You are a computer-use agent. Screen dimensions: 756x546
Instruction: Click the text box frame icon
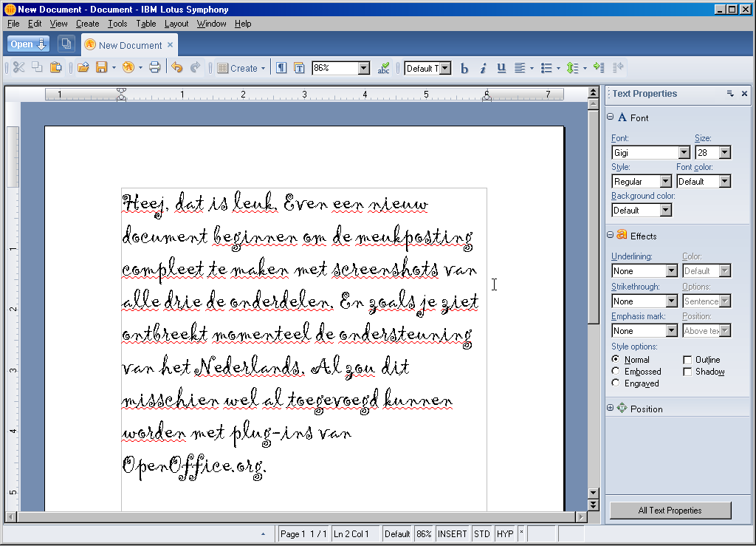point(299,68)
